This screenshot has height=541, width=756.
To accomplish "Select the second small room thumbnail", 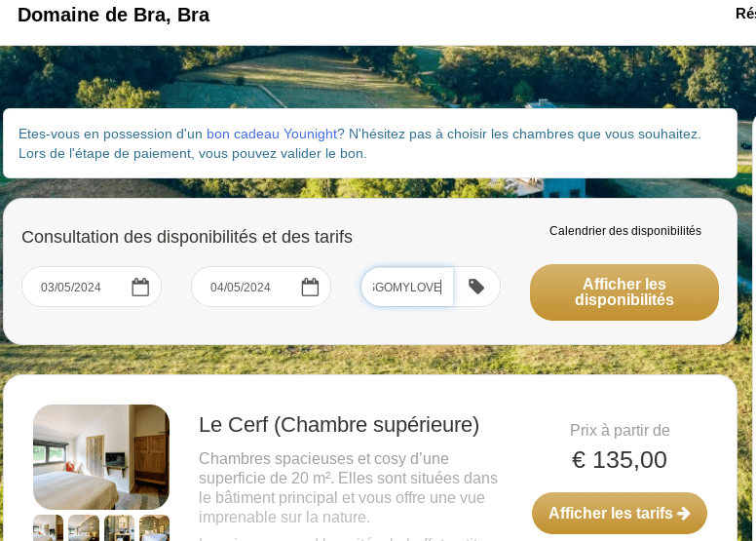I will (84, 527).
